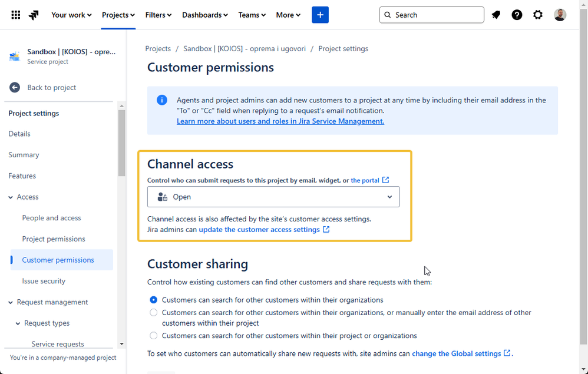Open the user profile avatar
588x374 pixels.
[x=560, y=15]
